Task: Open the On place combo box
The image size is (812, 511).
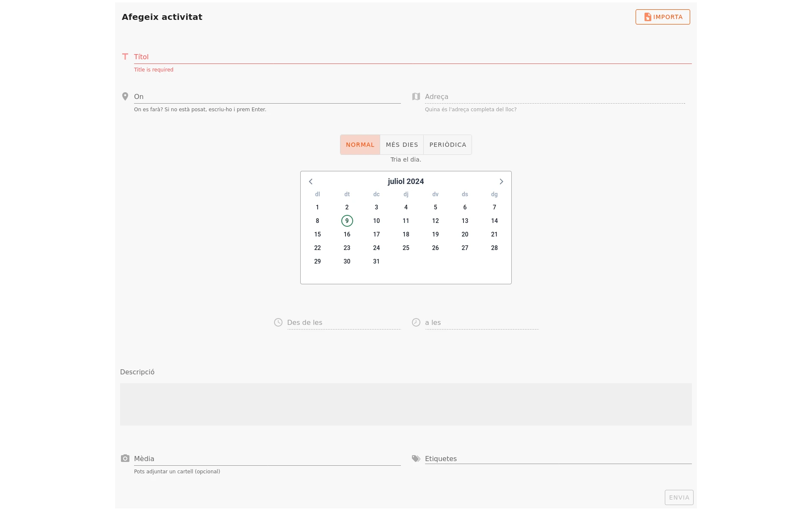Action: 266,96
